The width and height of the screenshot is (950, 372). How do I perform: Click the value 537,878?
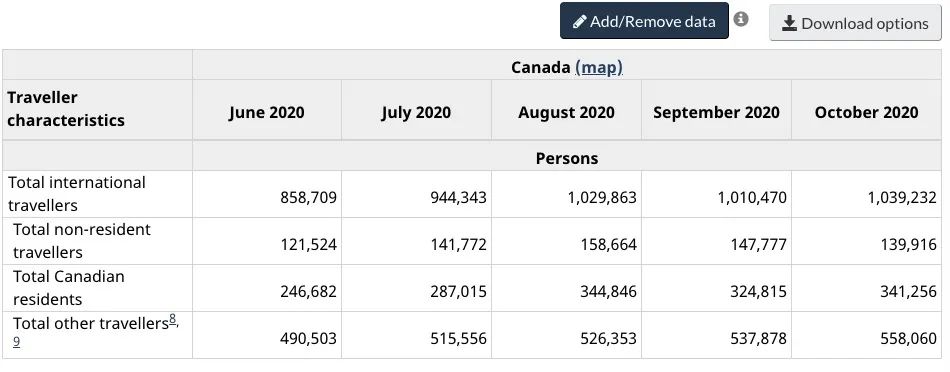pos(759,338)
